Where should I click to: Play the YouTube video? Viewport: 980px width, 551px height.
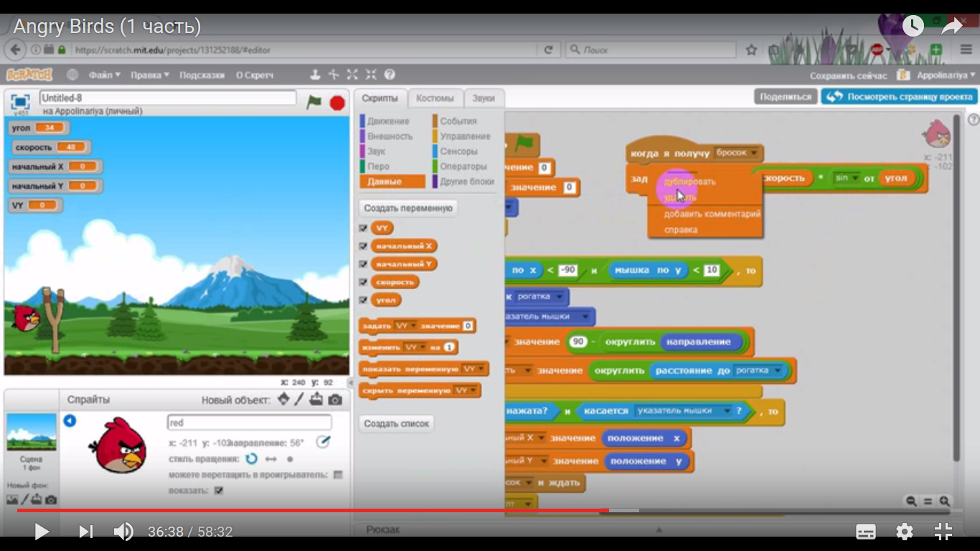(x=42, y=532)
